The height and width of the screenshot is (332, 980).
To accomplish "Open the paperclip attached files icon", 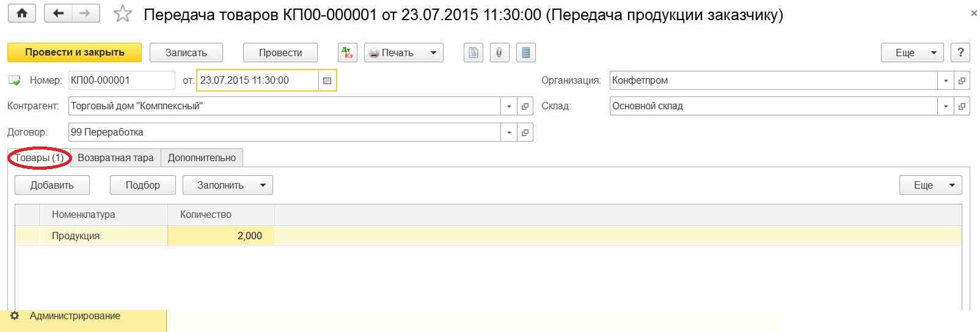I will point(499,52).
